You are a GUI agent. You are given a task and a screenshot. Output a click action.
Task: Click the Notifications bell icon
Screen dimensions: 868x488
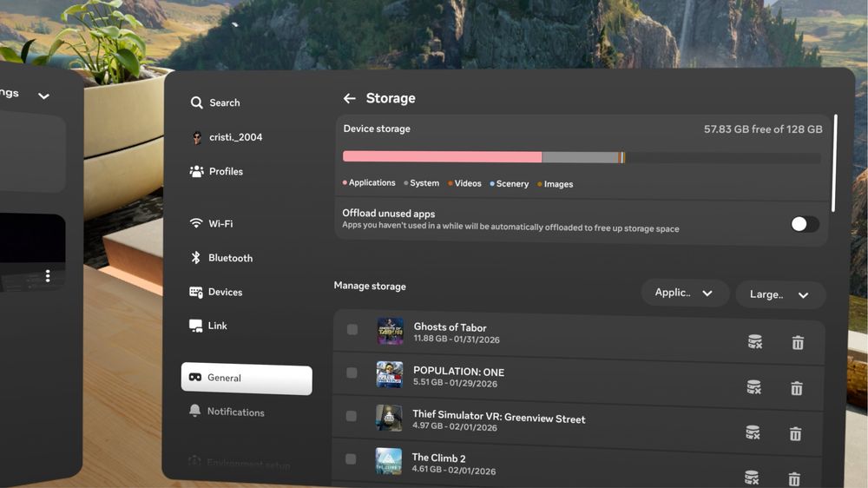pyautogui.click(x=194, y=411)
